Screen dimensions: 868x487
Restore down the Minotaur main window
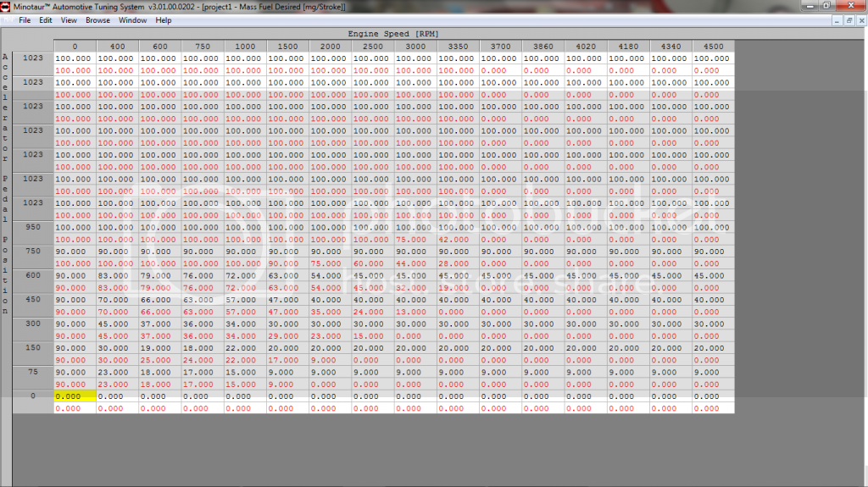point(826,6)
